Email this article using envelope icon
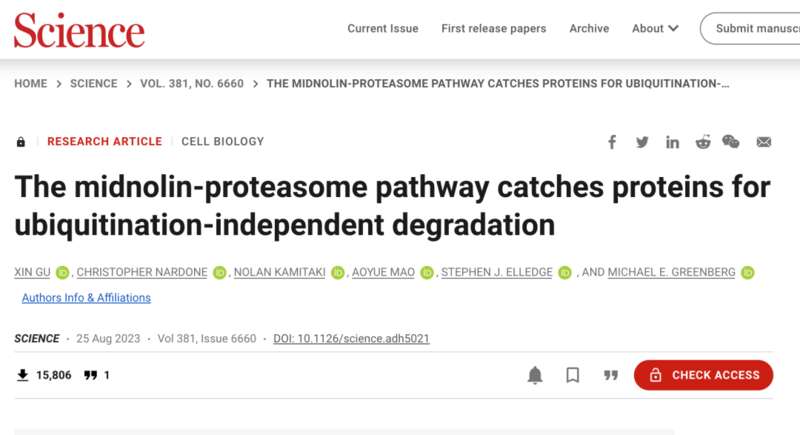Image resolution: width=800 pixels, height=435 pixels. coord(764,142)
